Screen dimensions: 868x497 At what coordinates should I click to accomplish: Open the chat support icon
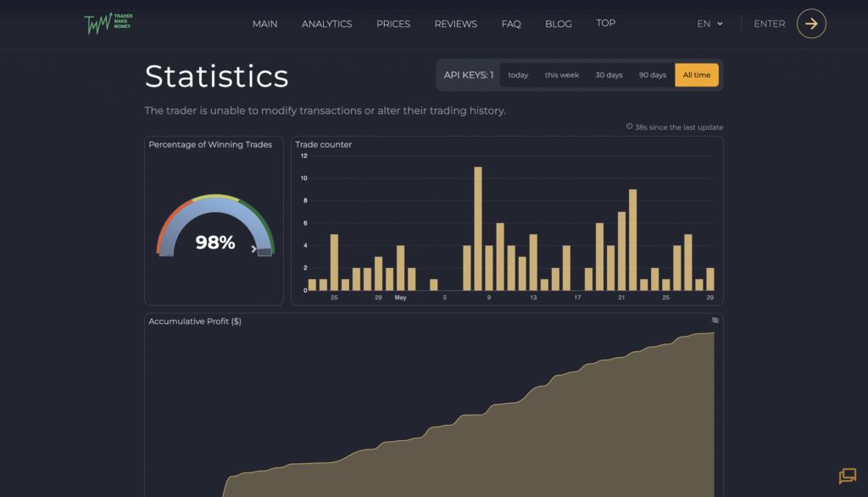point(847,476)
